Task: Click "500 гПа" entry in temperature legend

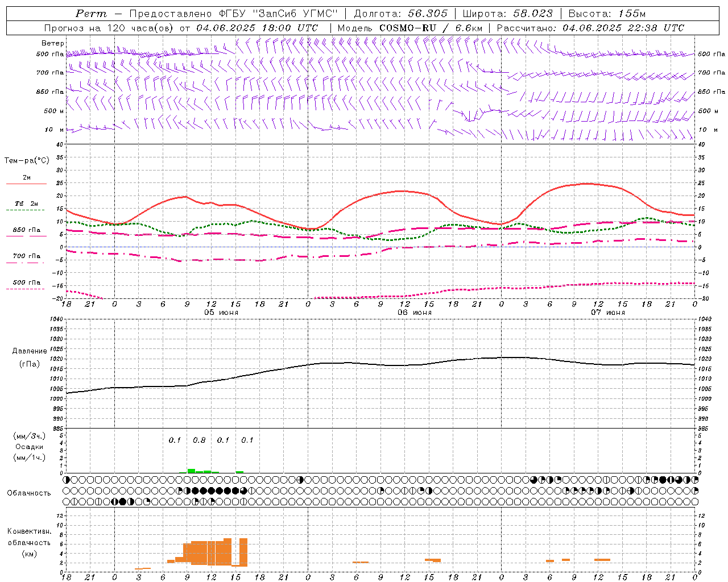Action: [x=26, y=282]
